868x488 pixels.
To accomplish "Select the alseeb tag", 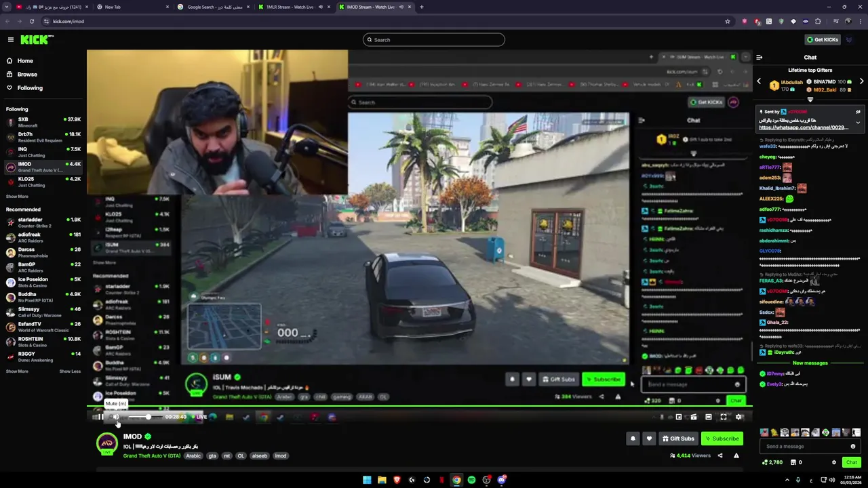I will pos(259,456).
